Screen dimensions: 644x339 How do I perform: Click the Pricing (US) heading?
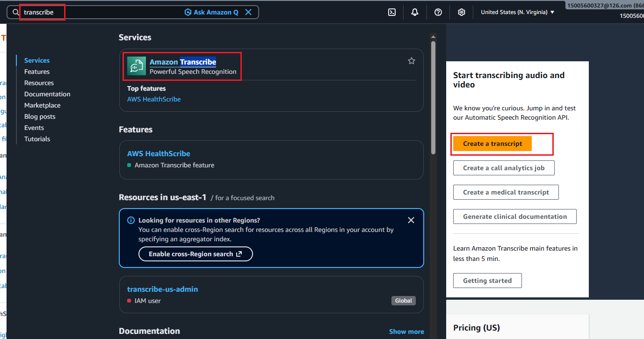(x=477, y=327)
